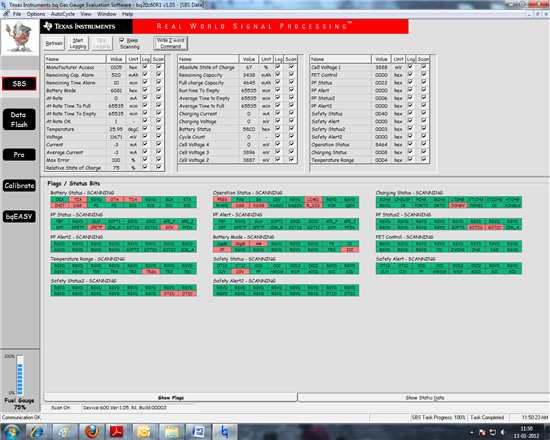Click the Texas Instruments logo banner
550x440 pixels.
[x=86, y=26]
